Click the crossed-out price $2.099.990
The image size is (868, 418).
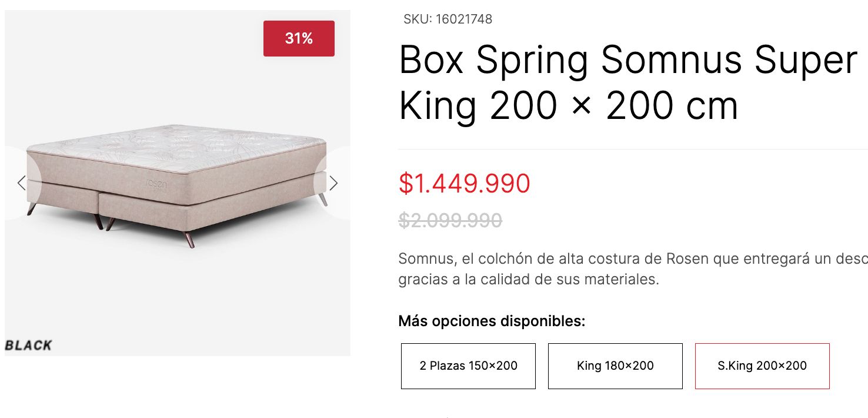pos(450,220)
